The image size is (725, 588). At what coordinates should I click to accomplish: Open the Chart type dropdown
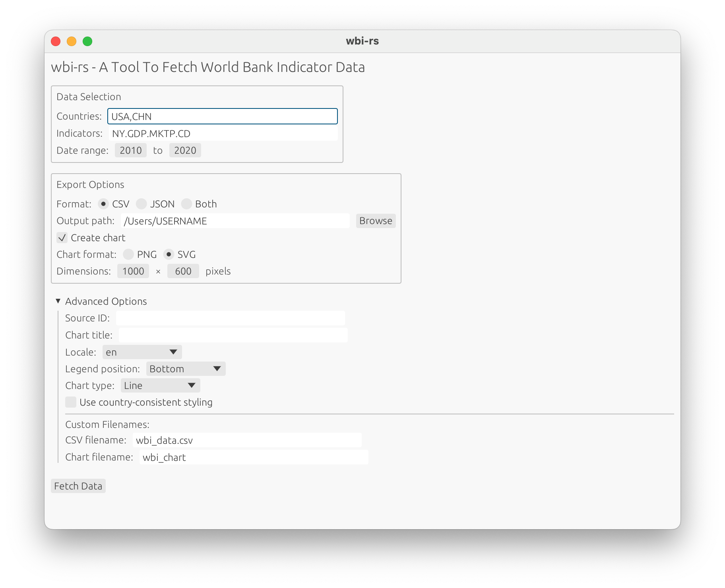tap(161, 385)
